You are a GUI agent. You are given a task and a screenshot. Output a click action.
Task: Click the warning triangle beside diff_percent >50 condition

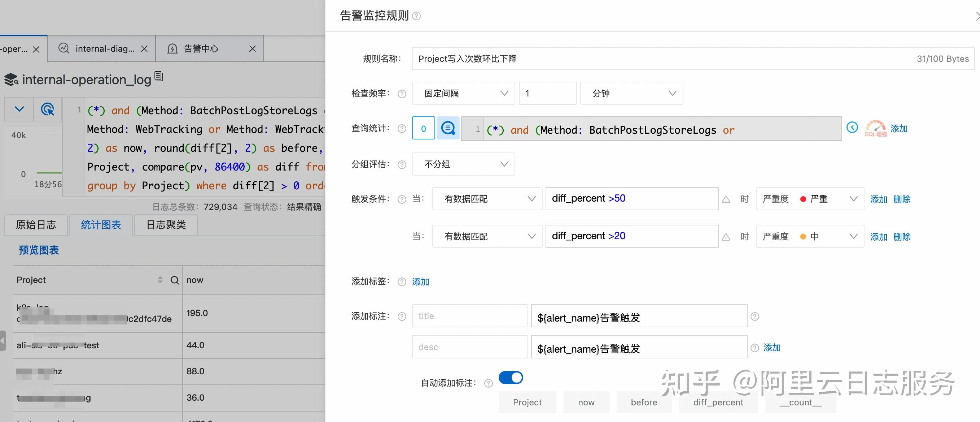click(727, 199)
